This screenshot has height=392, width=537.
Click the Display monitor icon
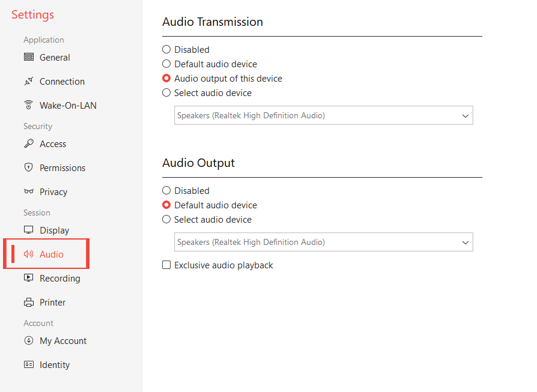28,231
